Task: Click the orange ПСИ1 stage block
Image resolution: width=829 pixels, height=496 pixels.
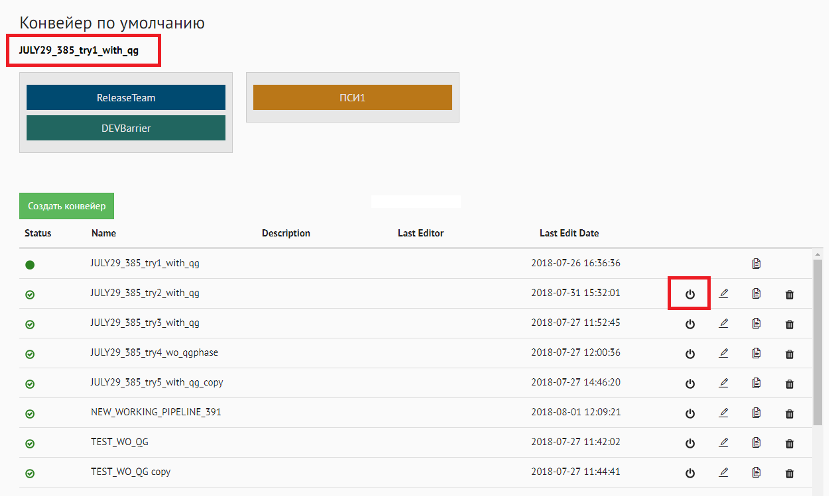Action: tap(352, 98)
